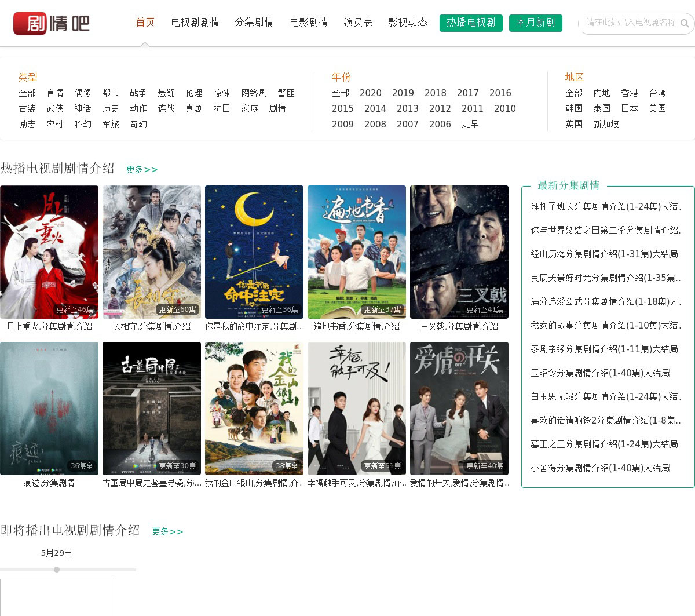Click the 月上重火,分集剧情,介绍 title link

coord(49,327)
